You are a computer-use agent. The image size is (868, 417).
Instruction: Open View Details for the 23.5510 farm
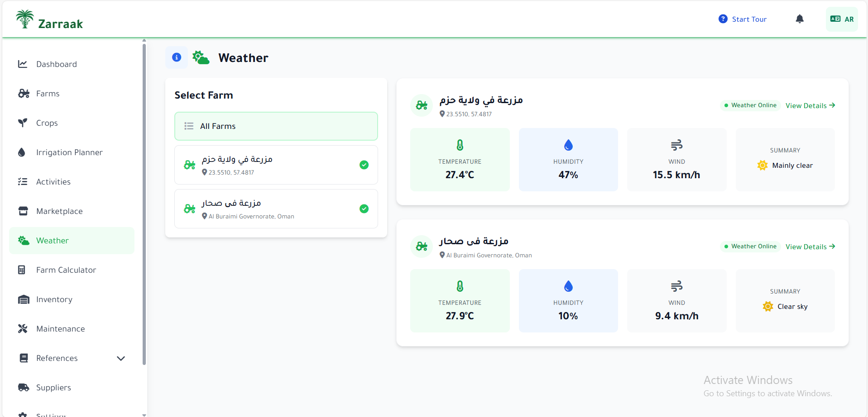[810, 105]
